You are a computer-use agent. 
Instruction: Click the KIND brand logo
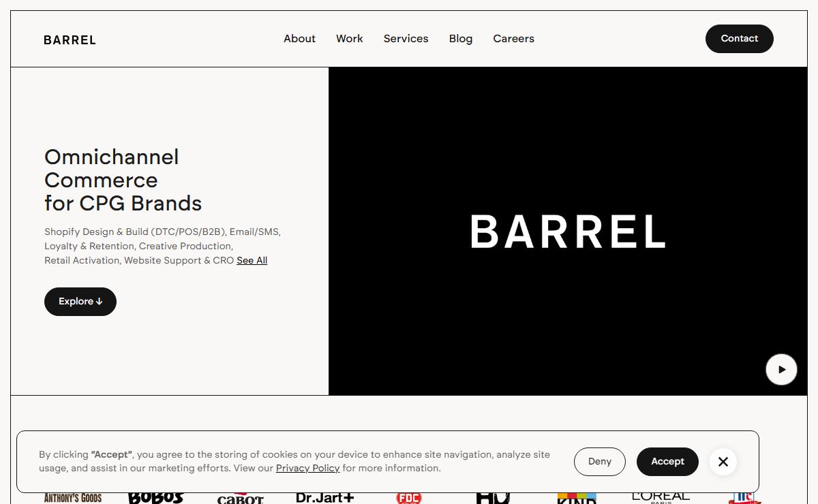pos(577,498)
